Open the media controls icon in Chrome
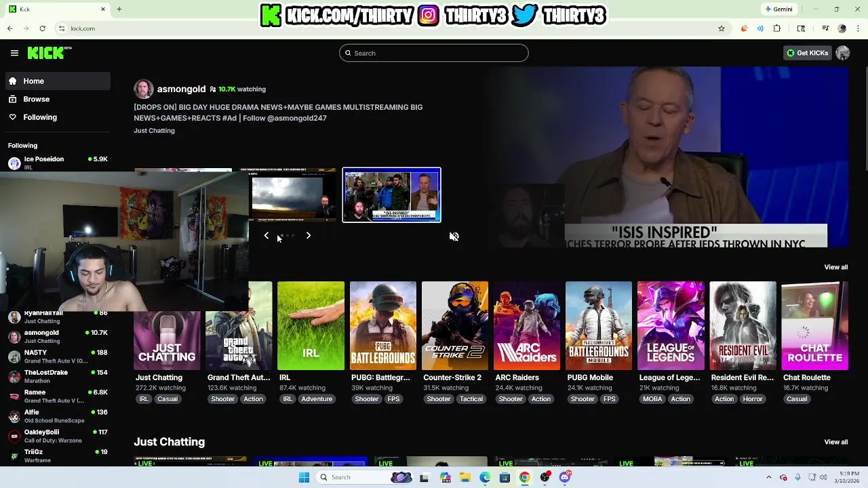Image resolution: width=868 pixels, height=488 pixels. (825, 28)
